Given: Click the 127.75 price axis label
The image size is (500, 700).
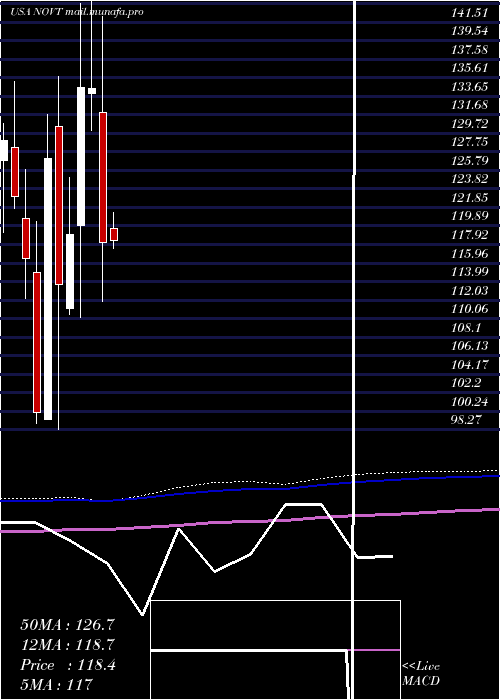Looking at the screenshot, I should point(470,142).
